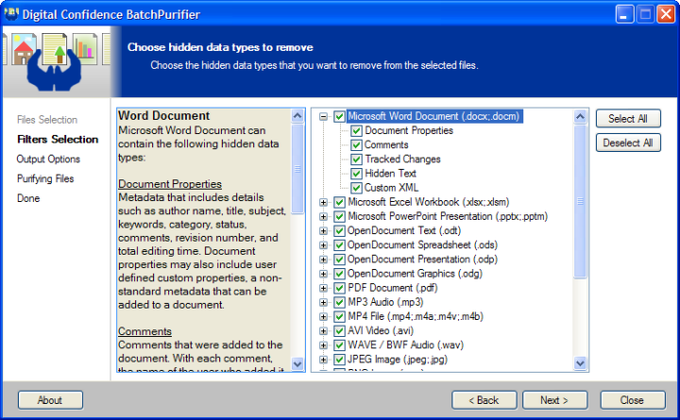
Task: Toggle the Custom XML checkbox
Action: (356, 188)
